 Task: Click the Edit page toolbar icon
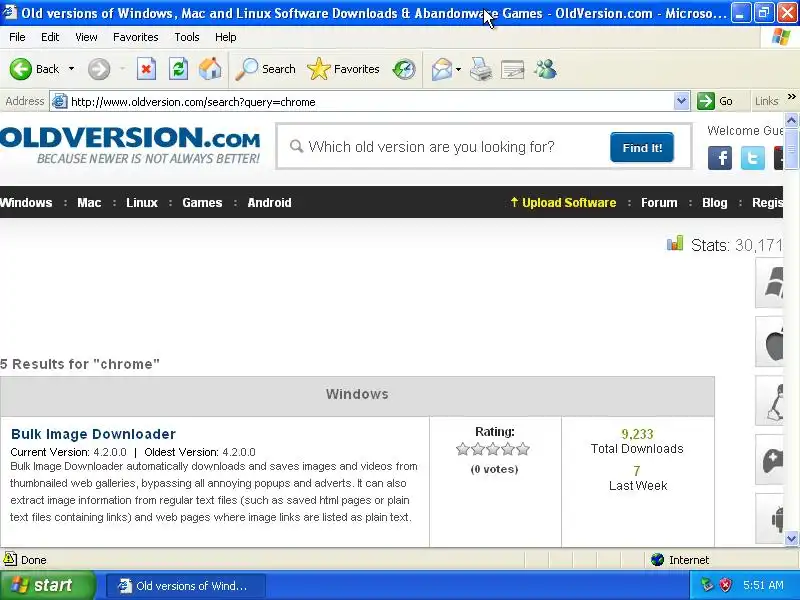[513, 69]
